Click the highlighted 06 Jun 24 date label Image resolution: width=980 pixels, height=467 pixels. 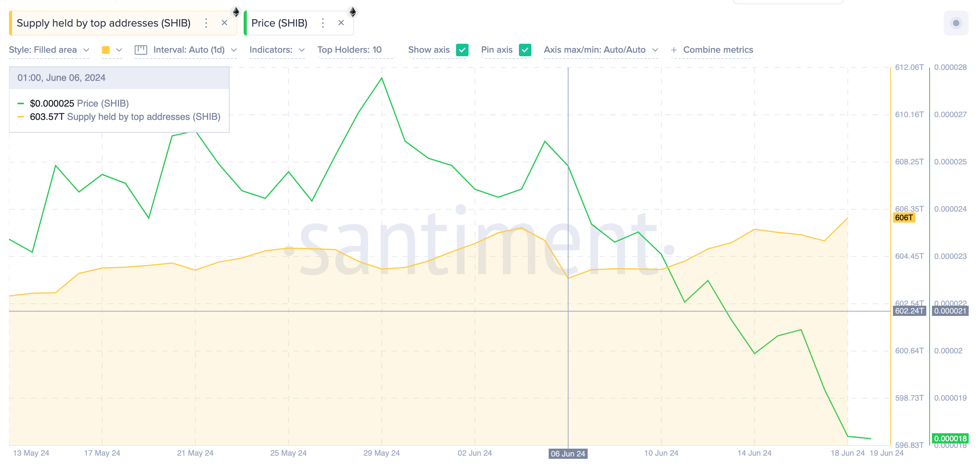(x=568, y=454)
